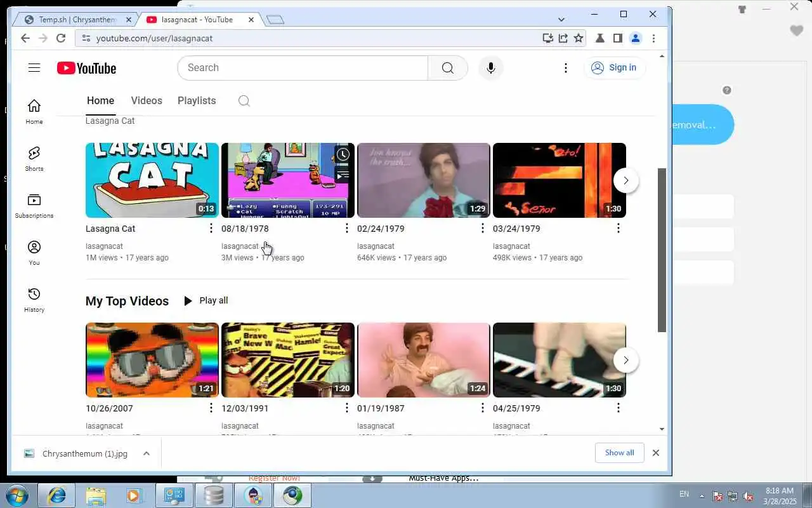Open Chrome profile avatar
Screen dimensions: 812x508
coord(636,38)
